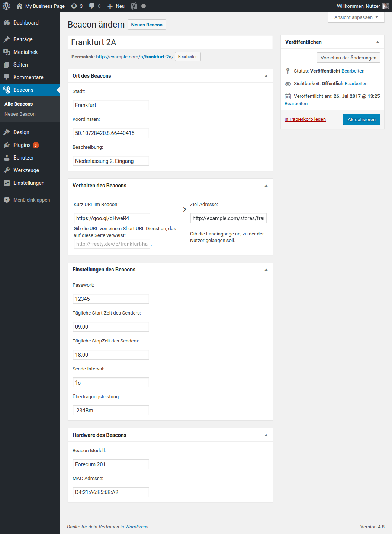Click the home icon beside My Business Page

[x=19, y=6]
